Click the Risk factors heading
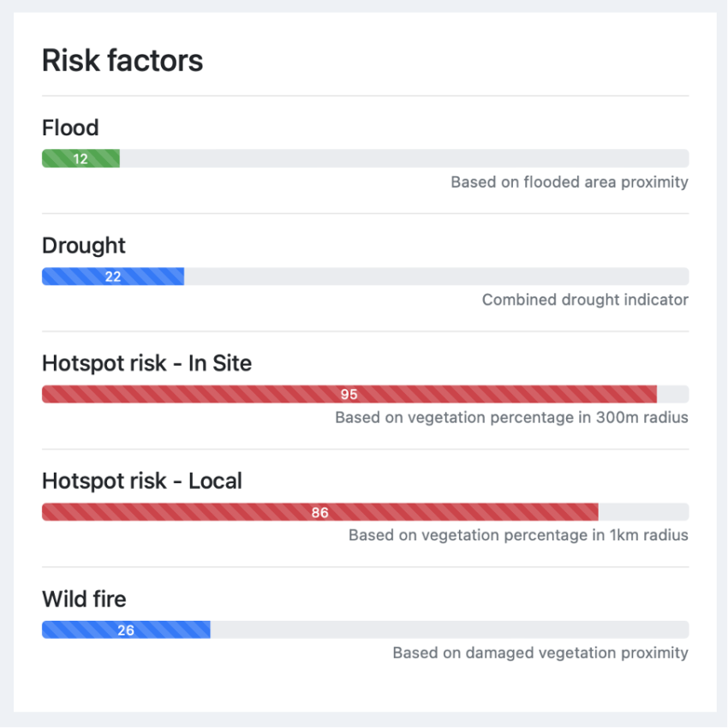Viewport: 728px width, 728px height. 122,60
